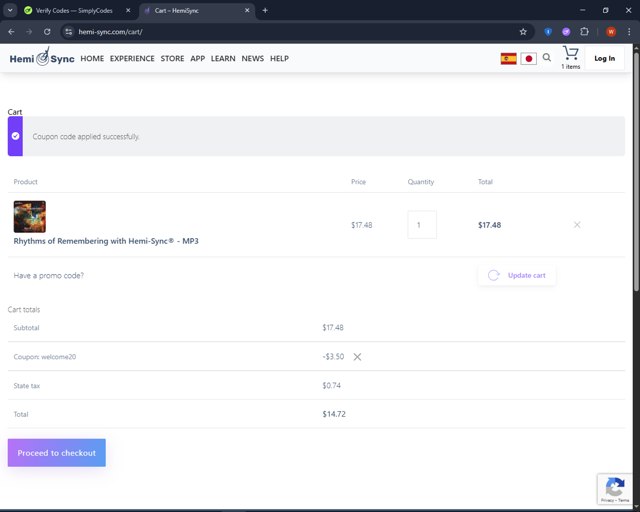Remove welcome20 coupon with the X
Screen dimensions: 640x512
click(x=357, y=357)
